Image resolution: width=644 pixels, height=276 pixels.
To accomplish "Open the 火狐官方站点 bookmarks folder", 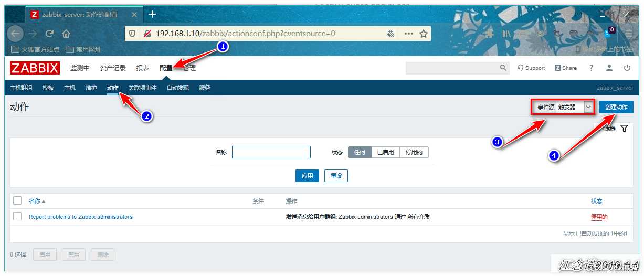I will tap(35, 50).
